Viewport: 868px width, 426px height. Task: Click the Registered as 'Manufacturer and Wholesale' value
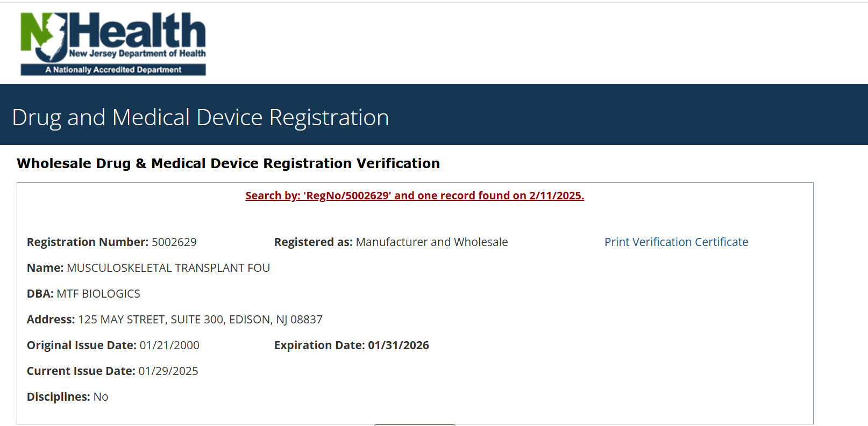click(x=431, y=242)
